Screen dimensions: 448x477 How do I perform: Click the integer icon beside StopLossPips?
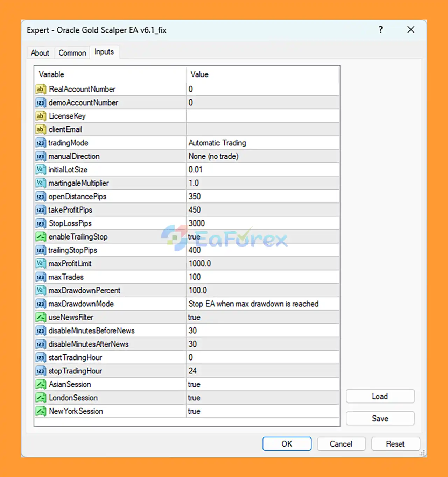pos(41,223)
